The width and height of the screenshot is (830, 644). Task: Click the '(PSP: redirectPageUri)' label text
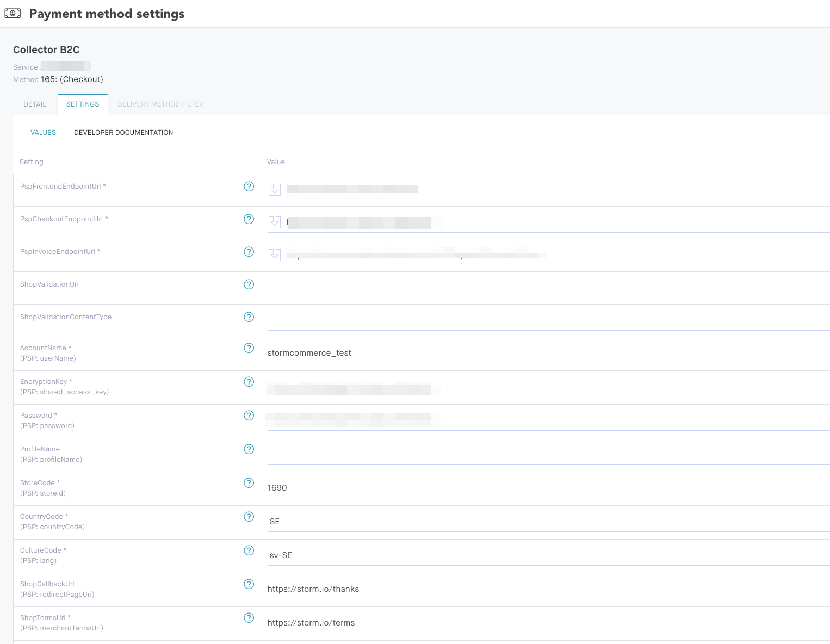tap(57, 595)
